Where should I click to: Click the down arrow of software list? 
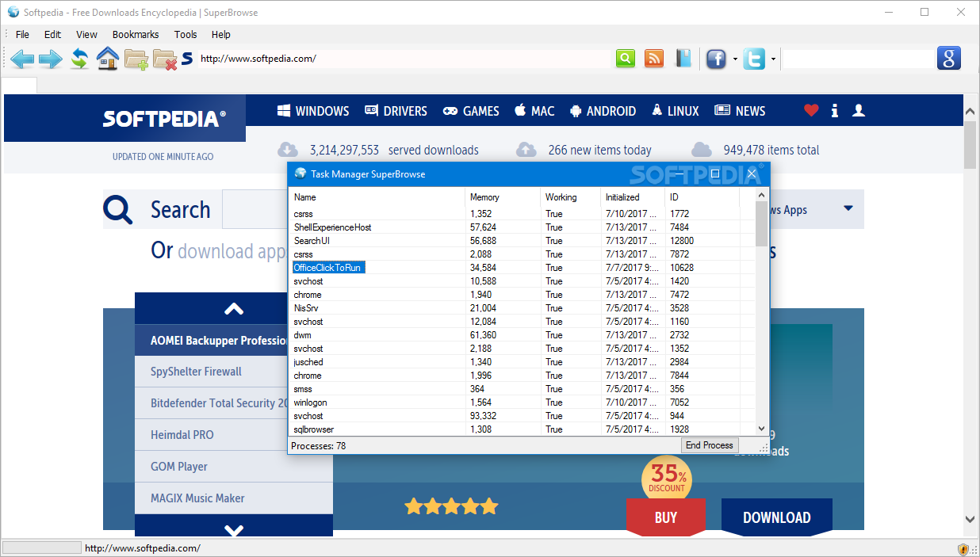point(234,529)
